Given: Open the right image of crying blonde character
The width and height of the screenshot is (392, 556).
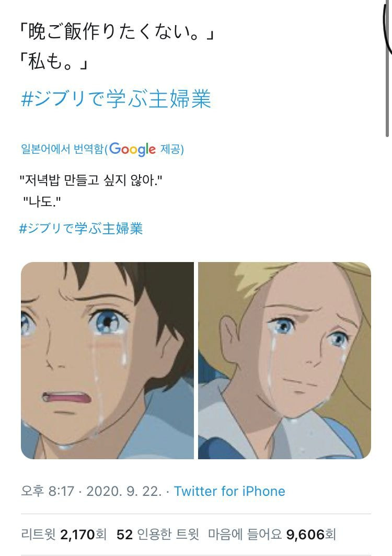Looking at the screenshot, I should [285, 360].
